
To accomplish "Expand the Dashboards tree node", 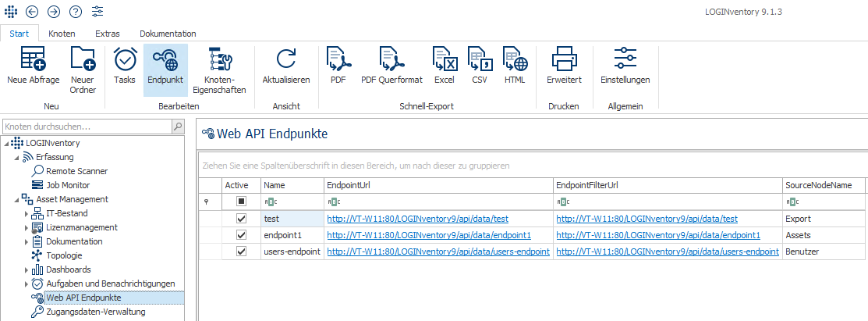I will click(x=26, y=270).
